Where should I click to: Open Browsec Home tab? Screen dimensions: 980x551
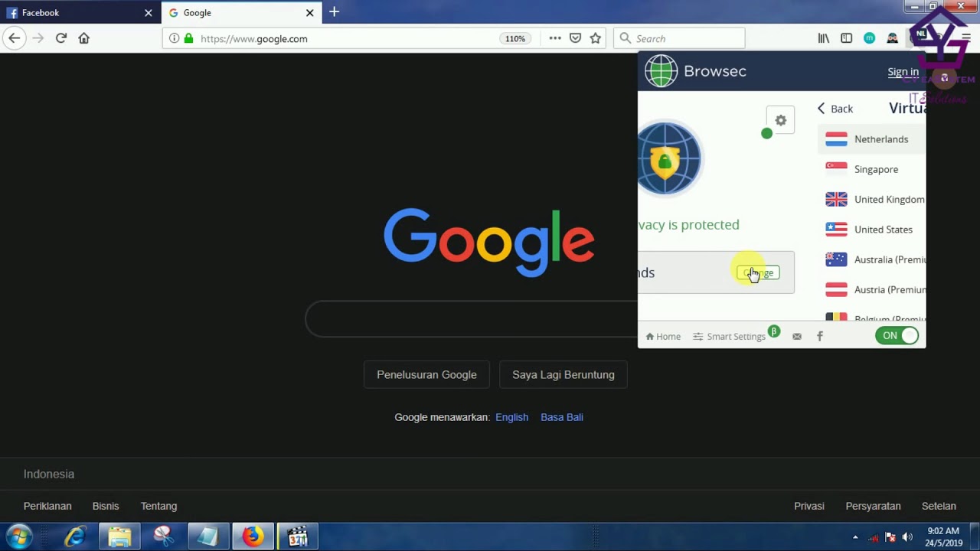pyautogui.click(x=663, y=336)
